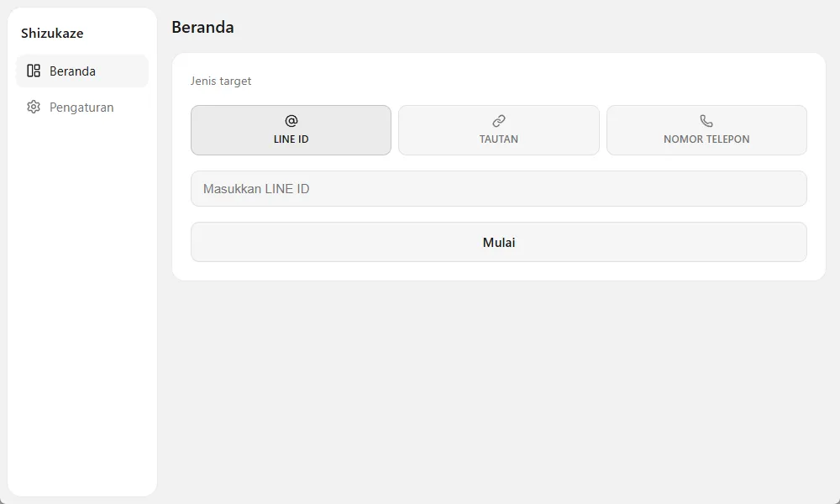Viewport: 840px width, 504px height.
Task: Click the Shizukaze app title
Action: 52,34
